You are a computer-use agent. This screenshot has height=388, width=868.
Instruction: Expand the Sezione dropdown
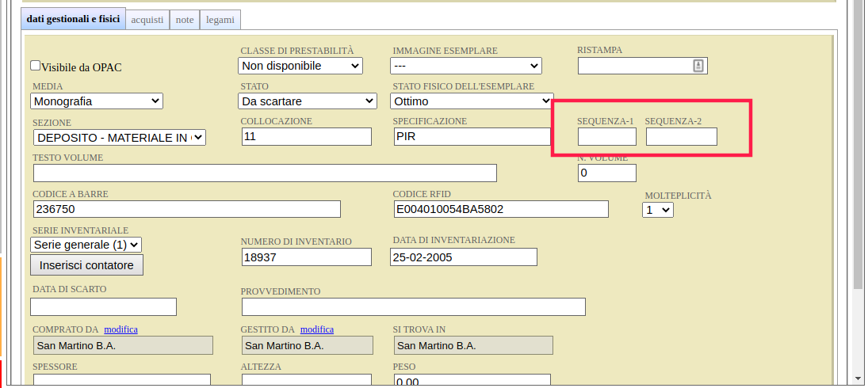point(118,138)
